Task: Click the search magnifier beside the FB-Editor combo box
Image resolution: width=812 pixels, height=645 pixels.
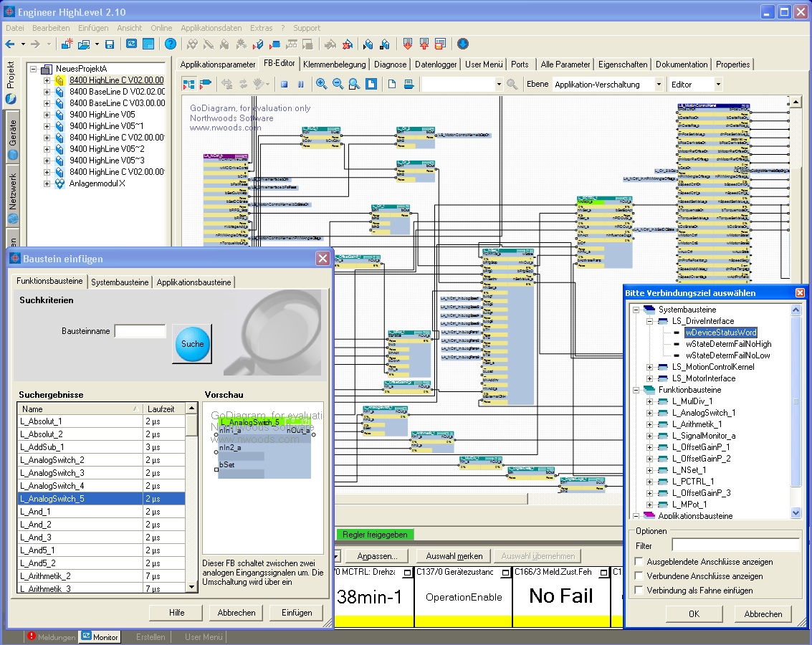Action: 512,84
